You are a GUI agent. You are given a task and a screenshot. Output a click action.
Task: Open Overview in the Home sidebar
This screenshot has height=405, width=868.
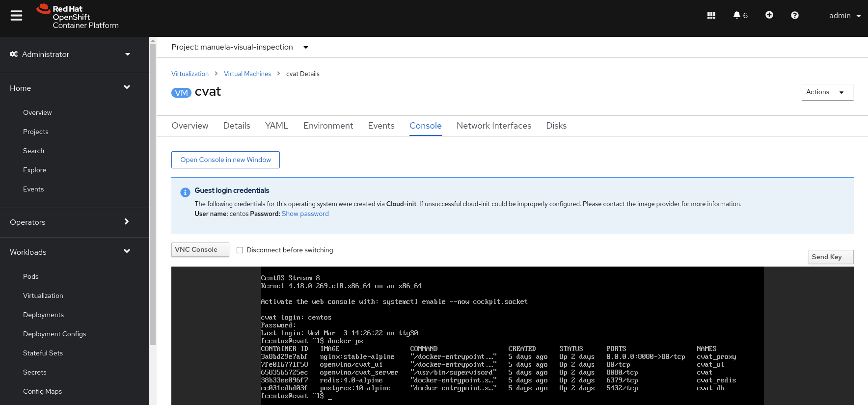37,112
